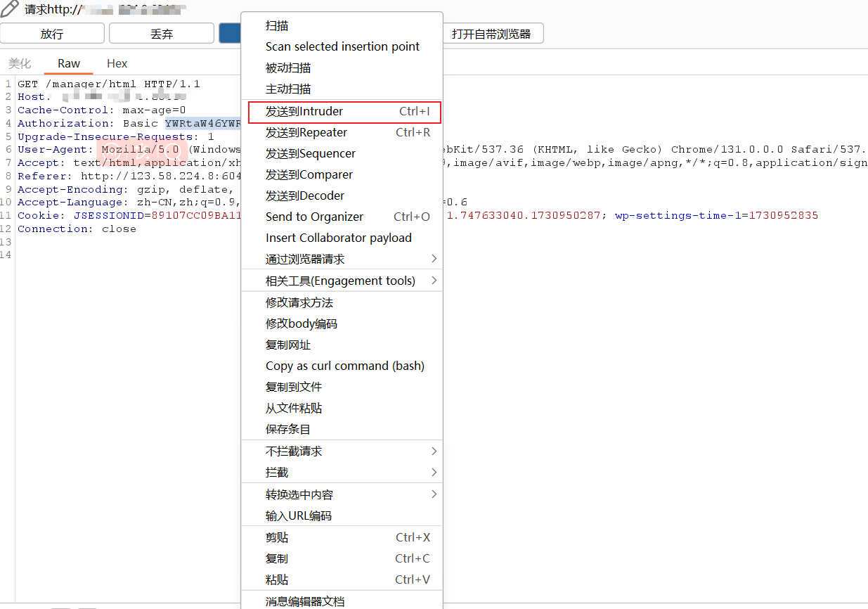Open the built-in browser with 打开自带浏览器
This screenshot has width=868, height=609.
click(x=491, y=33)
